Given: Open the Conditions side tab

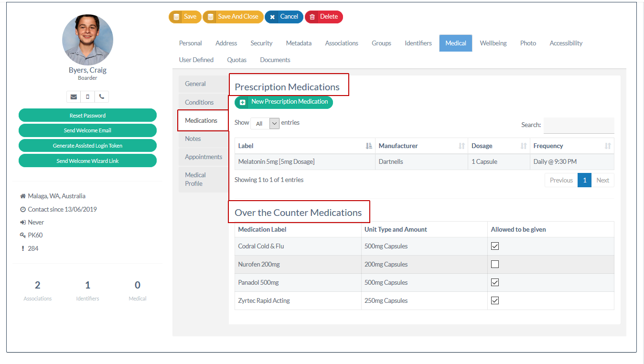Looking at the screenshot, I should point(199,102).
